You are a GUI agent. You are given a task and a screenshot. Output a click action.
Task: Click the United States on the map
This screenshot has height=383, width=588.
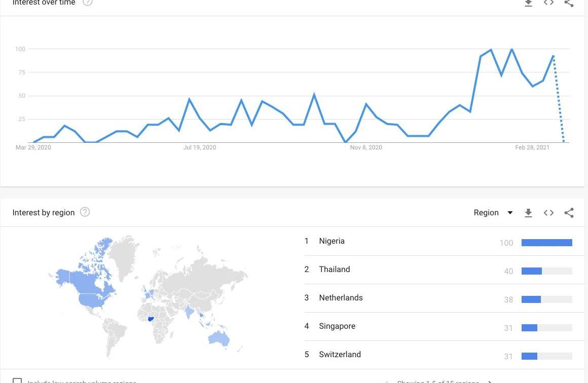pyautogui.click(x=93, y=300)
